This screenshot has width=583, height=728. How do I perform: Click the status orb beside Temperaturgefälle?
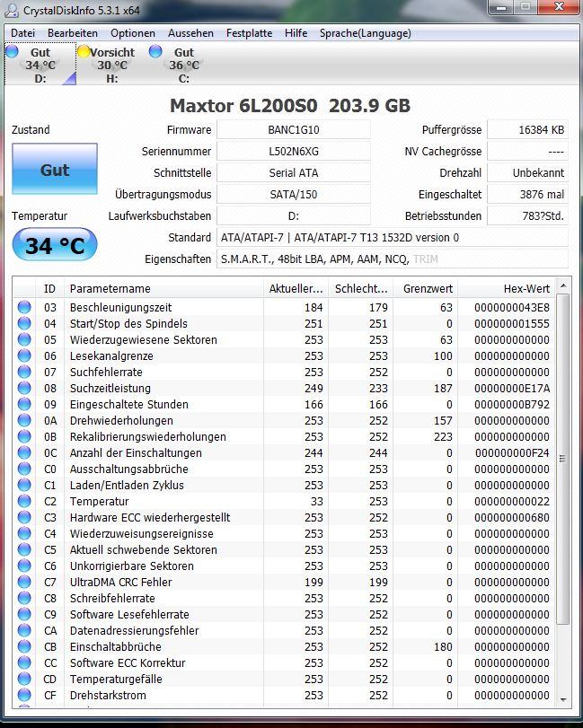coord(24,679)
